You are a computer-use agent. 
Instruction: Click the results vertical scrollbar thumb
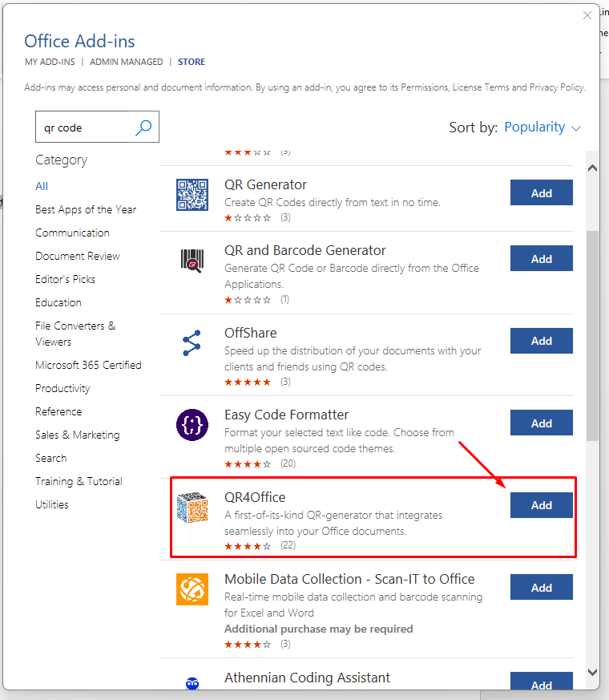coord(592,336)
